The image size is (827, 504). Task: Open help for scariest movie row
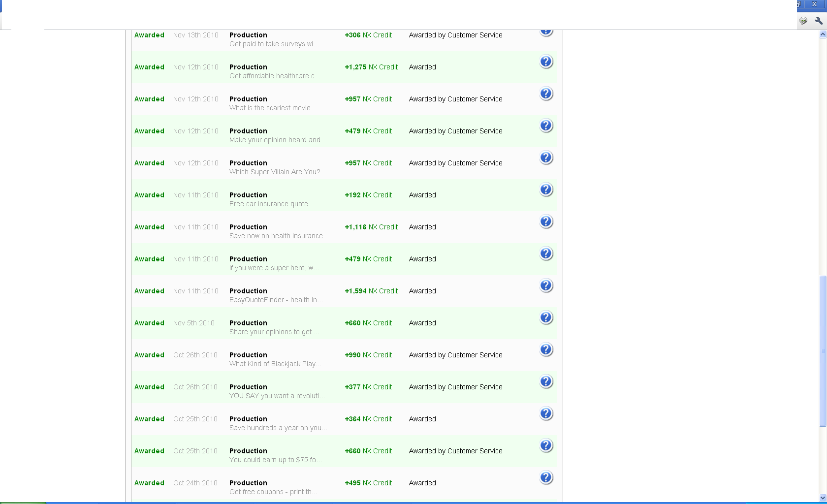546,94
